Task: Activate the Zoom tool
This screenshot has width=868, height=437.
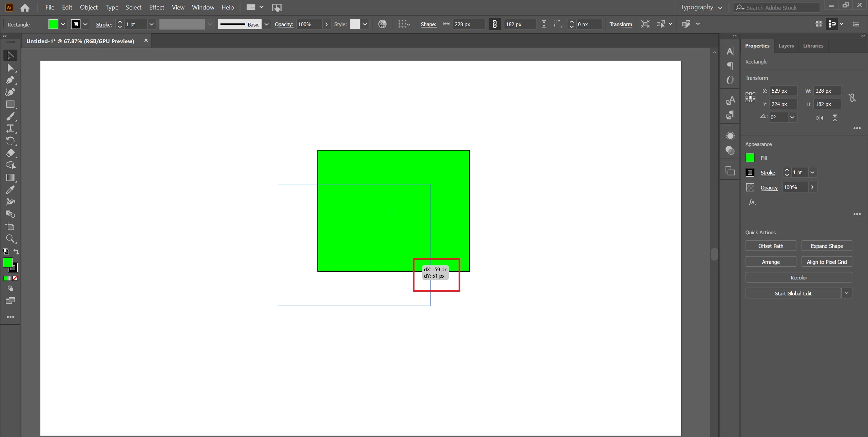Action: [x=10, y=239]
